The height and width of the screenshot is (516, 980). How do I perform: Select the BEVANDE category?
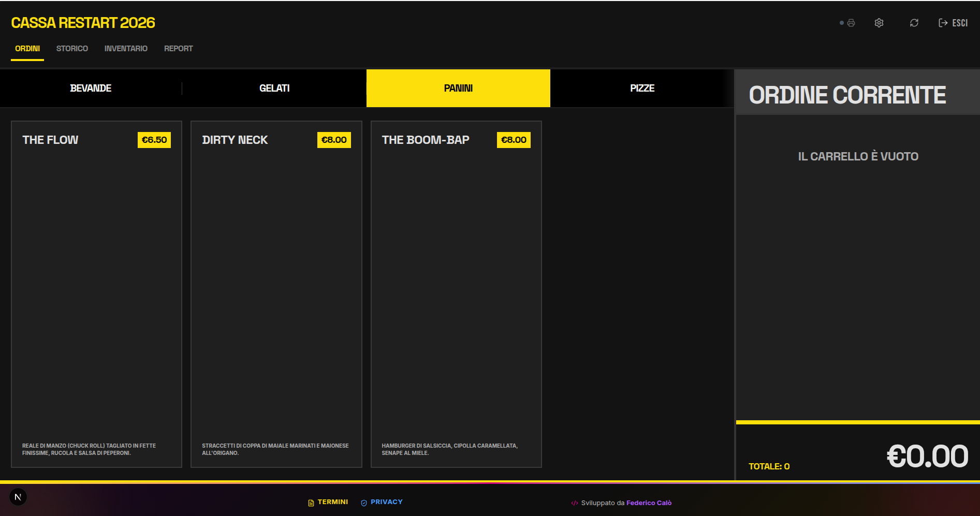point(91,88)
